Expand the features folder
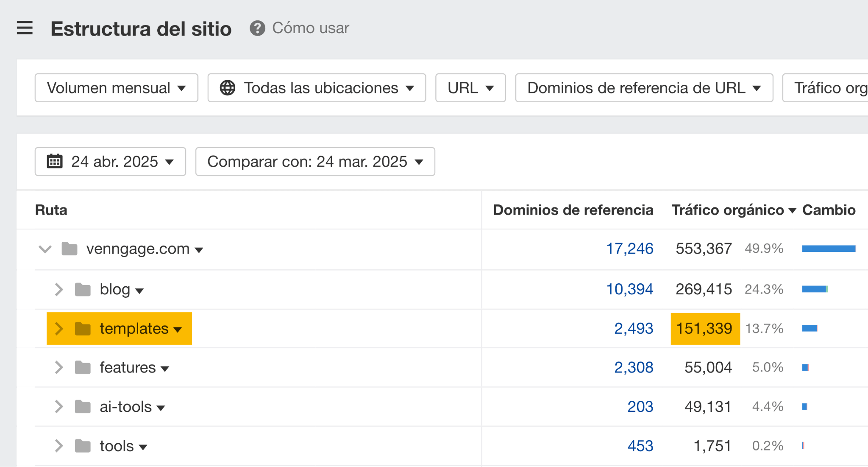The image size is (868, 467). click(x=58, y=367)
